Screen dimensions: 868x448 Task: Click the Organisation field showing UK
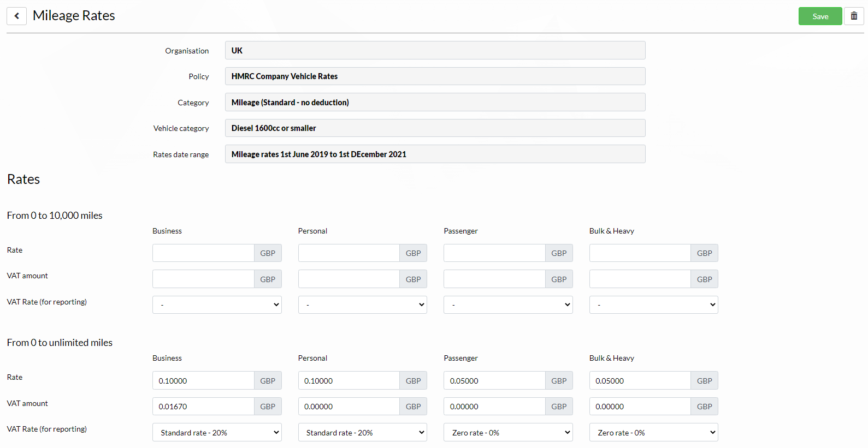click(x=435, y=50)
